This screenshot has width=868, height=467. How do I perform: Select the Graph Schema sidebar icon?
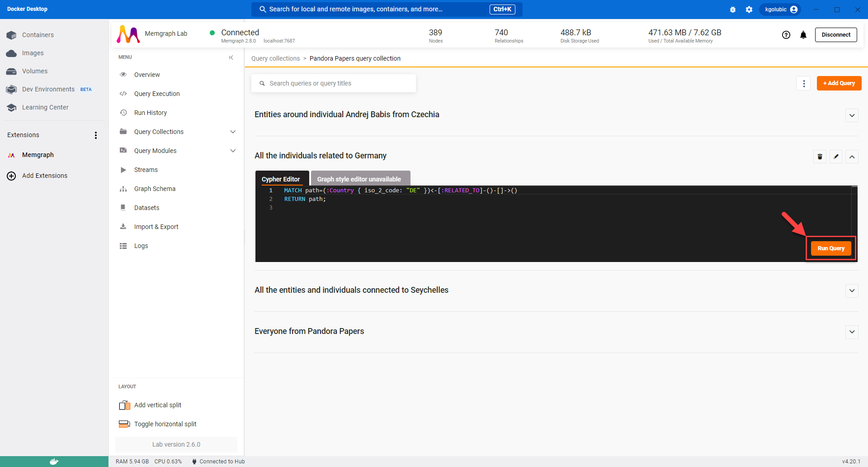point(123,189)
